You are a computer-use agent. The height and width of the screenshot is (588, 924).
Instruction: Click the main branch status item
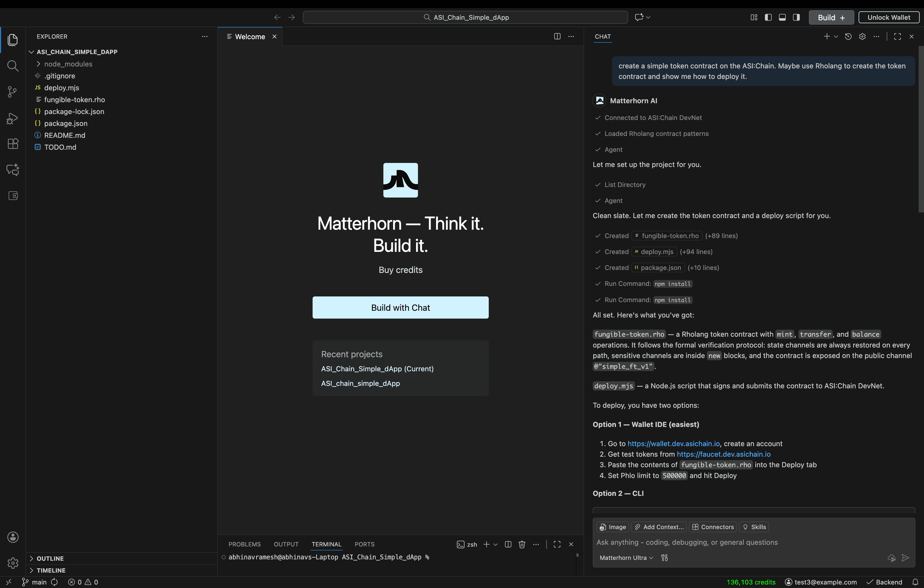(34, 582)
